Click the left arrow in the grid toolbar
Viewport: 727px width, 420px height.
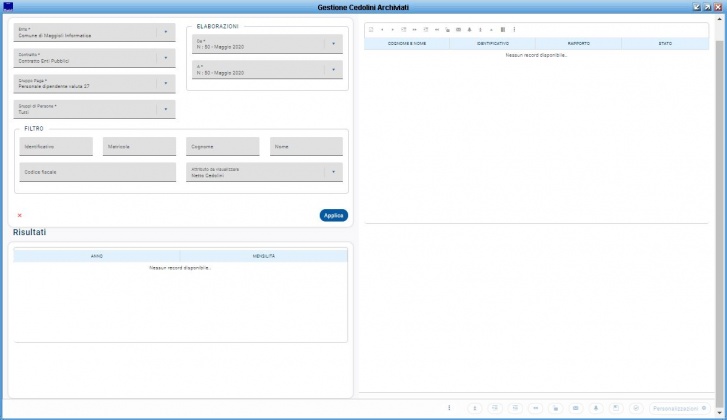(382, 30)
